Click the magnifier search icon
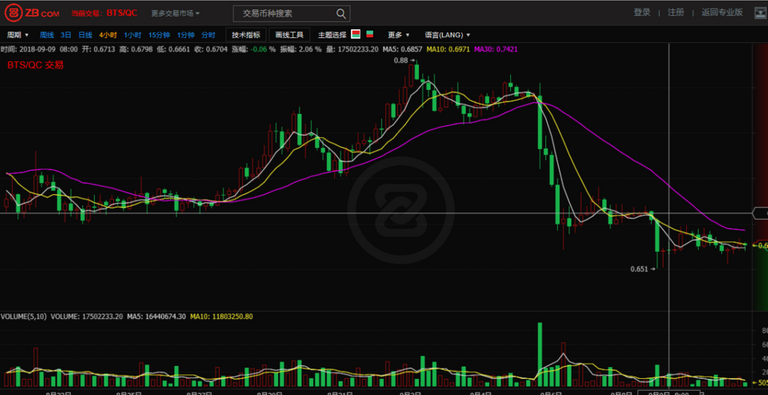768x395 pixels. 341,14
